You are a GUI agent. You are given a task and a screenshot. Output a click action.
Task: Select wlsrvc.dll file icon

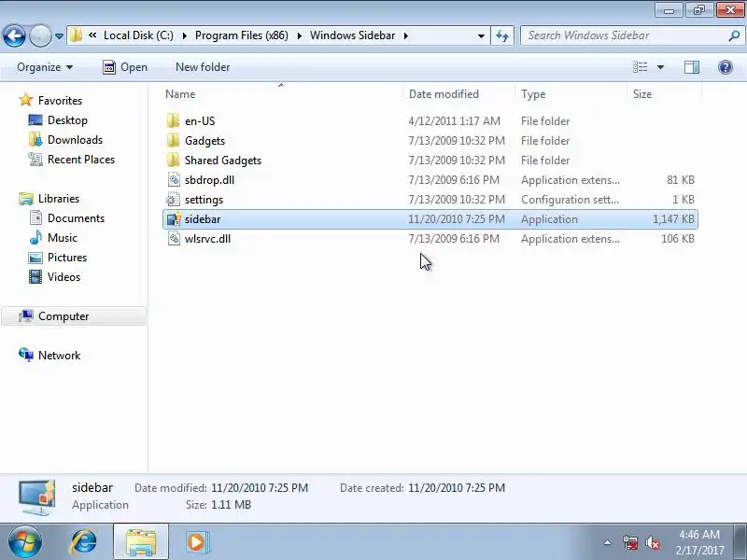coord(174,239)
